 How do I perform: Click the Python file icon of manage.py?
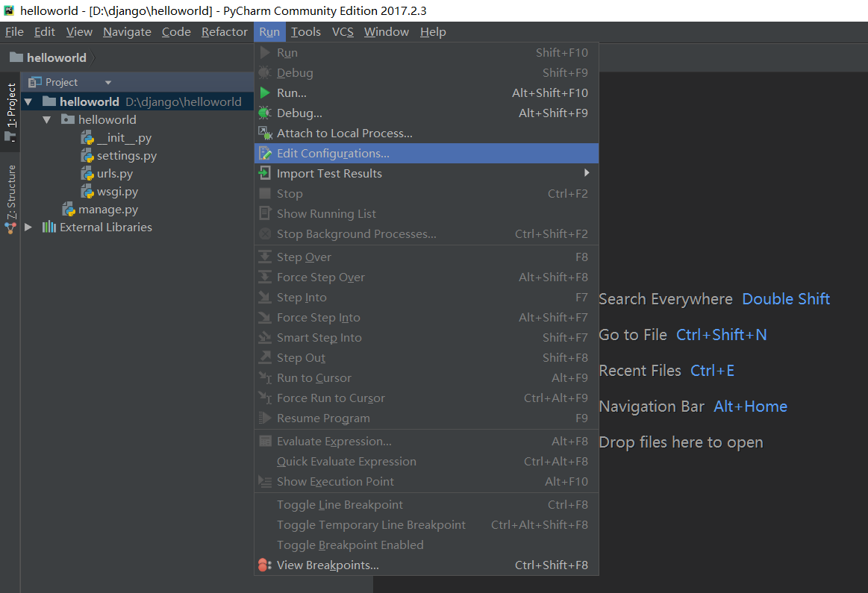(69, 210)
